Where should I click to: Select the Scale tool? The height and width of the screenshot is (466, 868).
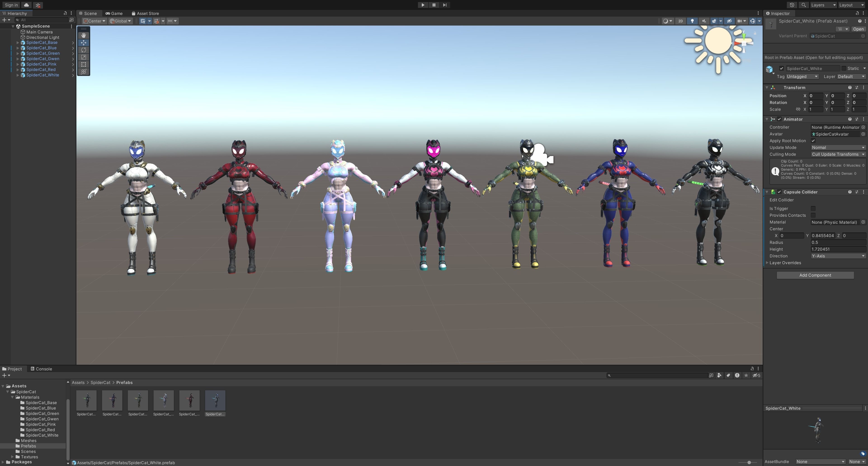coord(84,57)
